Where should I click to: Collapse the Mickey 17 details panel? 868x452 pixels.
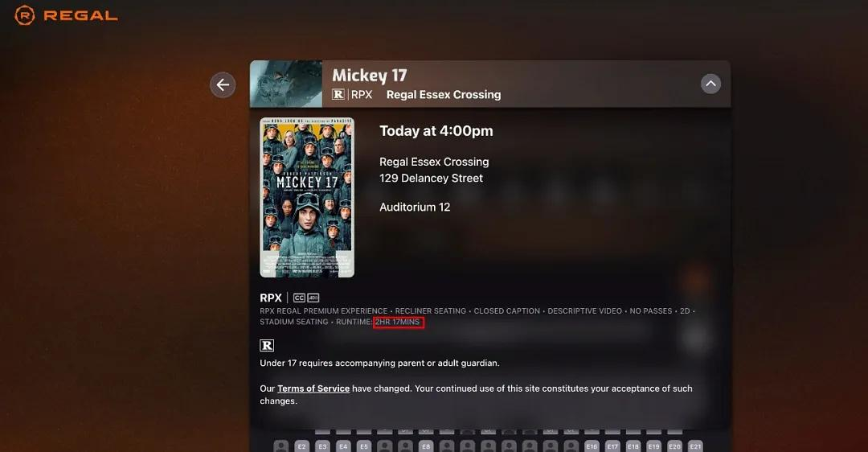pyautogui.click(x=710, y=84)
